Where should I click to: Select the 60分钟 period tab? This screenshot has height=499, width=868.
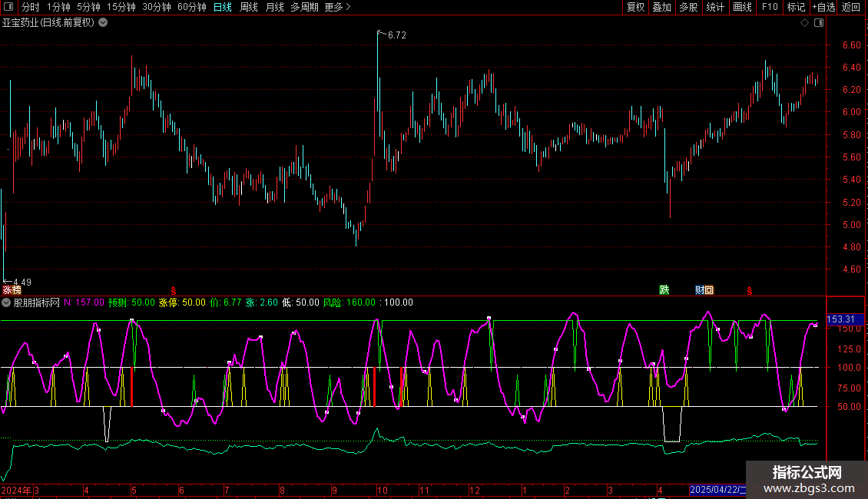tap(192, 7)
